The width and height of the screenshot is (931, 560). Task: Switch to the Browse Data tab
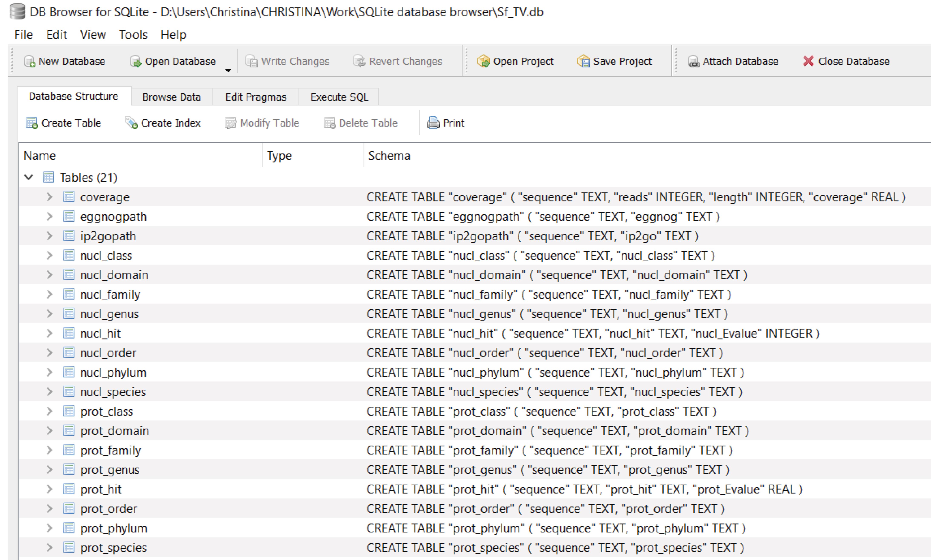click(172, 97)
